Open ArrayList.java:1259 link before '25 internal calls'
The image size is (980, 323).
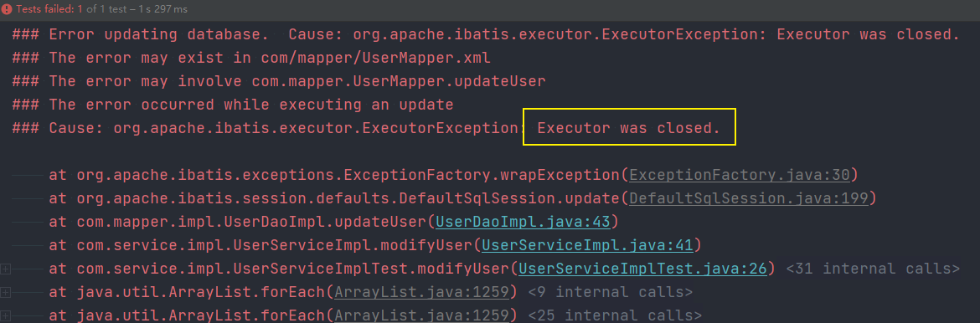426,315
